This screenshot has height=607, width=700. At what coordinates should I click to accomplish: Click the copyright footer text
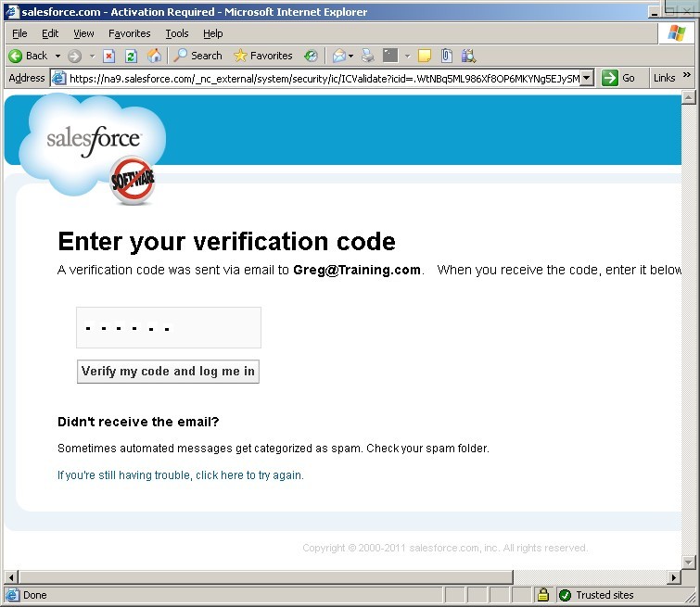click(x=445, y=548)
